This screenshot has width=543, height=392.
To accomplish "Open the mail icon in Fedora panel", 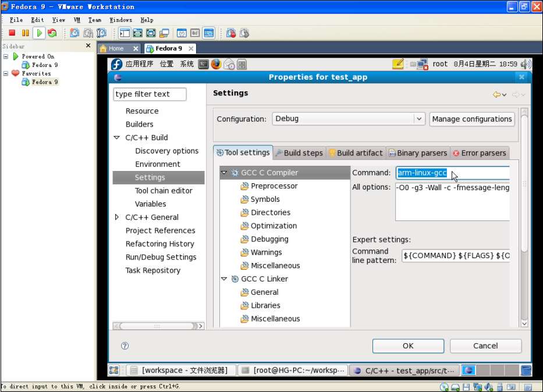I will [x=229, y=65].
